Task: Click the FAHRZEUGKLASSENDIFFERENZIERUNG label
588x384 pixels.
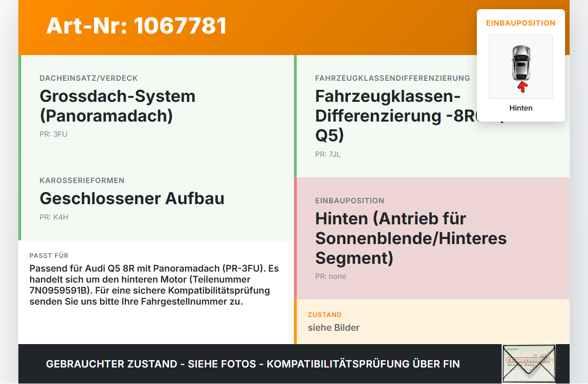Action: (x=392, y=78)
